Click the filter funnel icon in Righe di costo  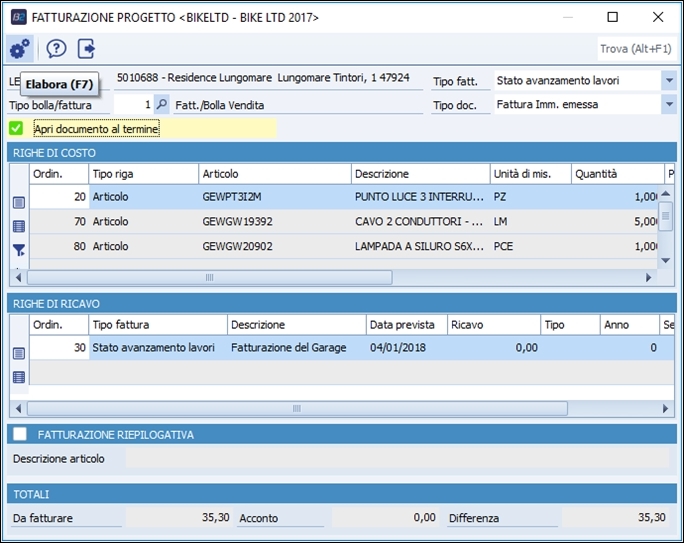(x=19, y=251)
